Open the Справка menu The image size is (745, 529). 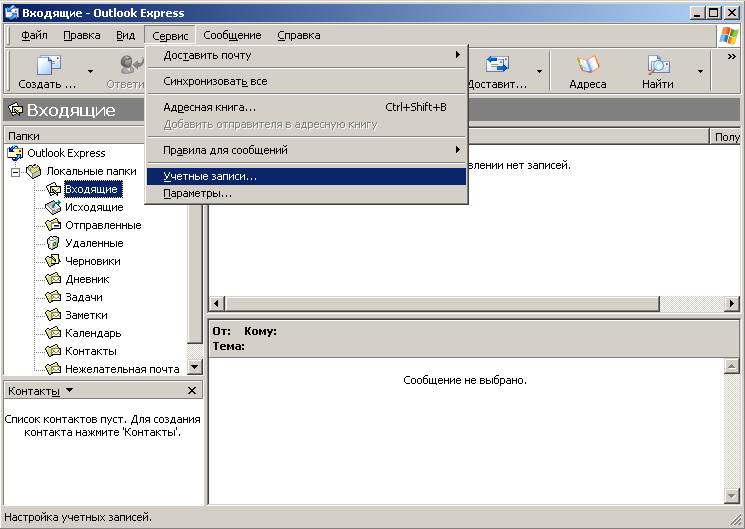point(299,36)
